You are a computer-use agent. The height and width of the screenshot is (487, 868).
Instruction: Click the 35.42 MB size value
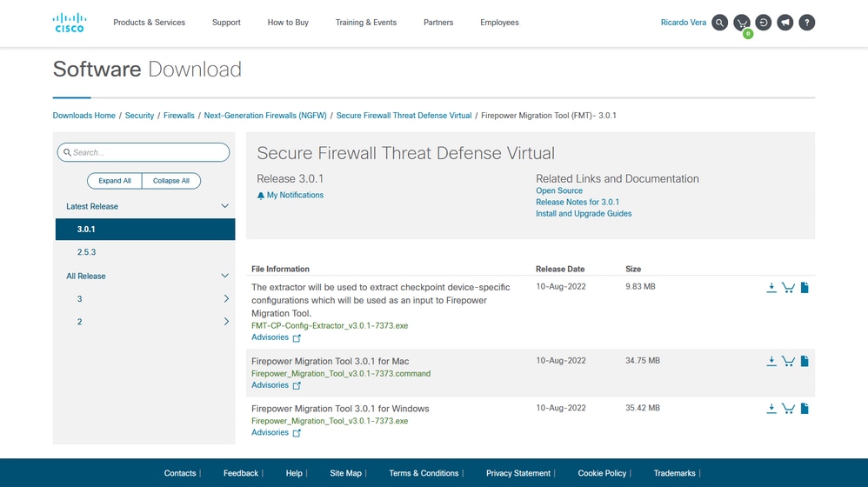pos(643,409)
